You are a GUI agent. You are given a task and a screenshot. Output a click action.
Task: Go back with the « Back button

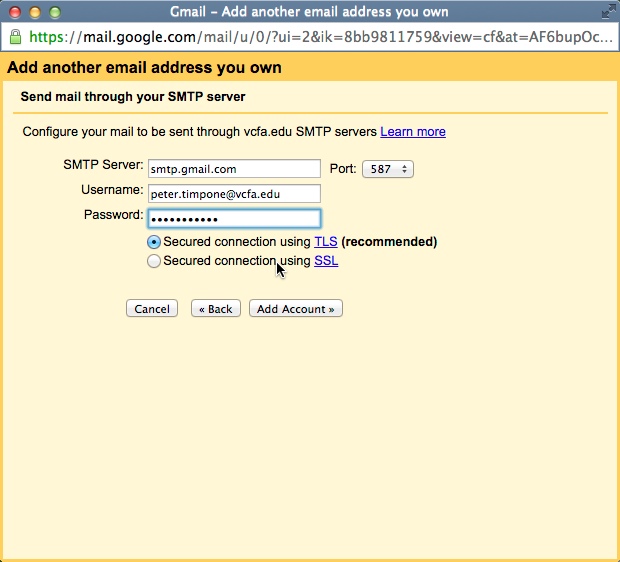[x=215, y=308]
